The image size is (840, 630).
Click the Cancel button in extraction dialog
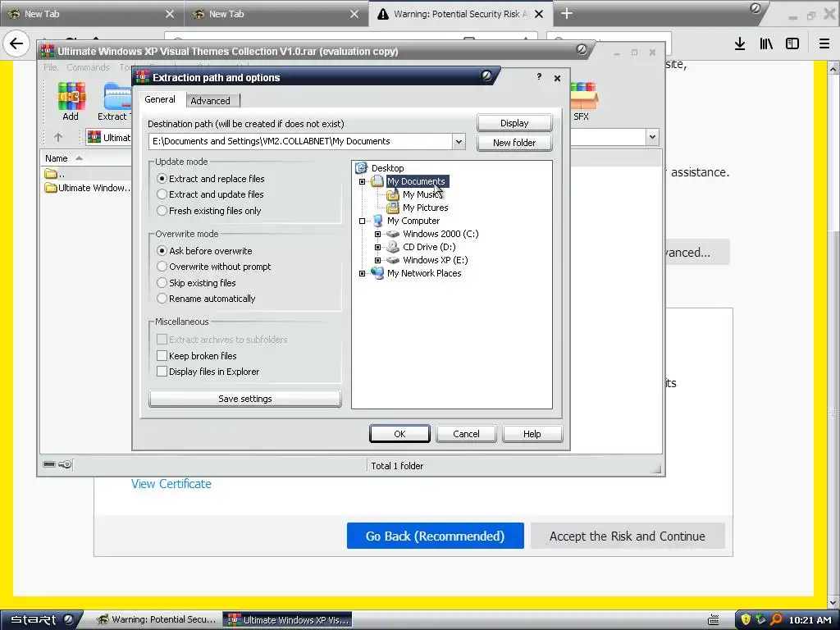(466, 434)
